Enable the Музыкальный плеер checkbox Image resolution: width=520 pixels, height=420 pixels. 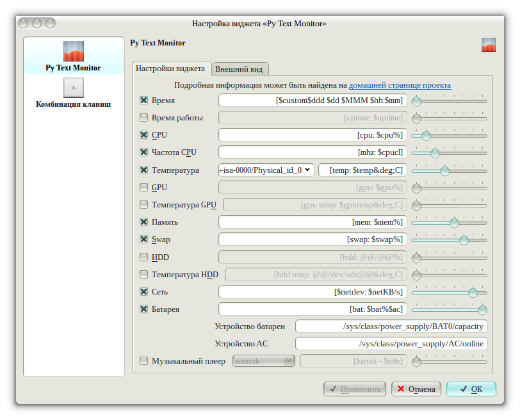tap(144, 361)
